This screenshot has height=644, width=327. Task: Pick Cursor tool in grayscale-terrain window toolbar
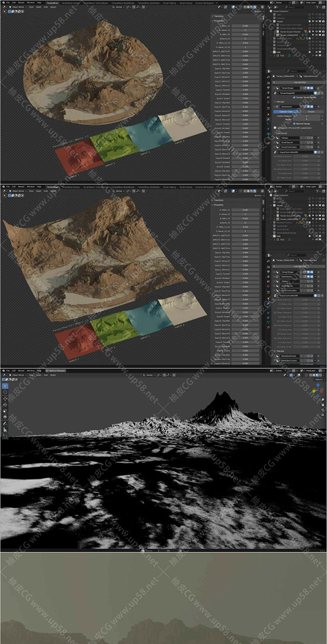click(x=5, y=392)
